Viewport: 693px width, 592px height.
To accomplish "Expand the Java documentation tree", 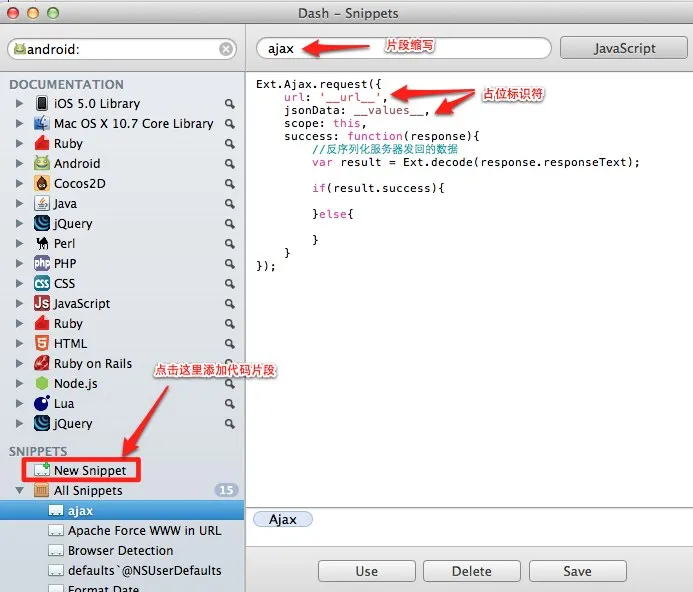I will point(19,203).
